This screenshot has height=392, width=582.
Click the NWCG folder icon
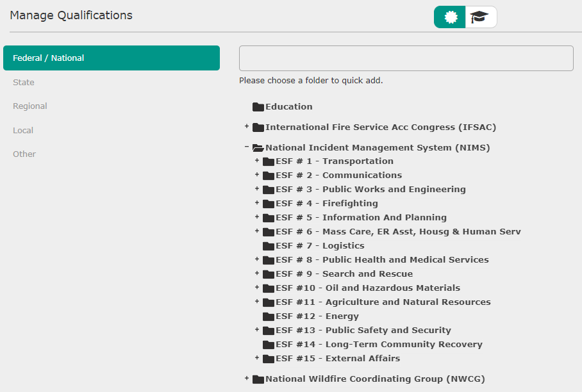(258, 379)
